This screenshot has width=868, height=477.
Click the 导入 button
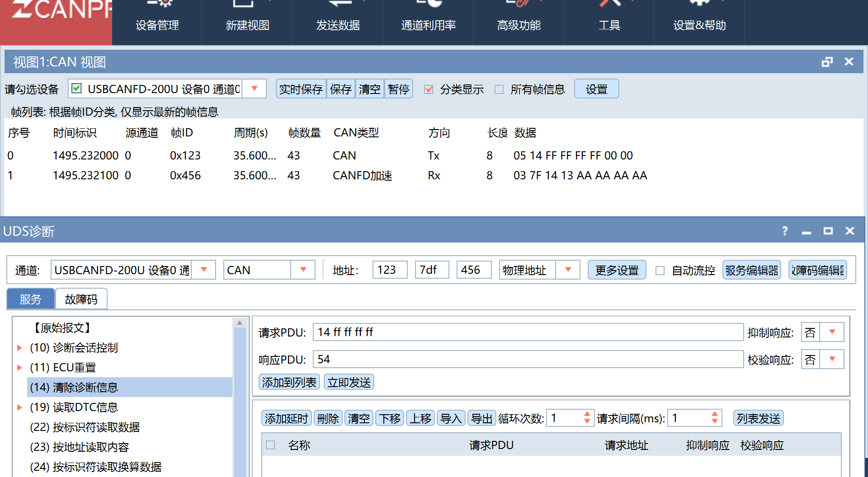[x=451, y=418]
